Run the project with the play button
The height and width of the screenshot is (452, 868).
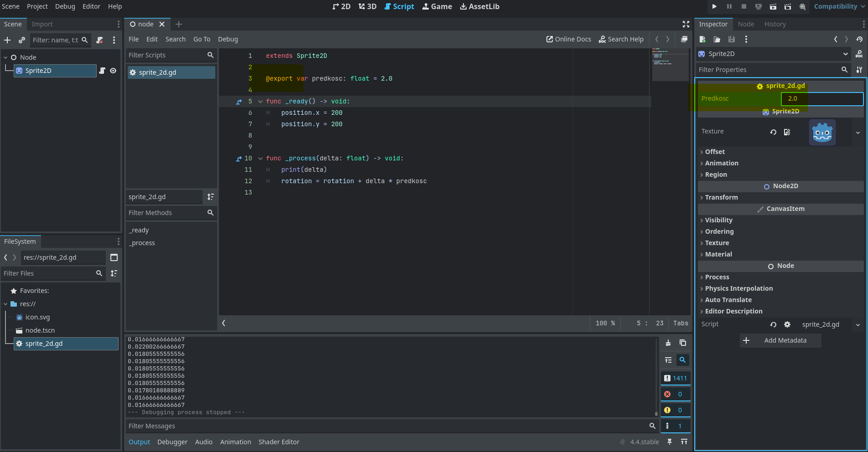click(714, 6)
